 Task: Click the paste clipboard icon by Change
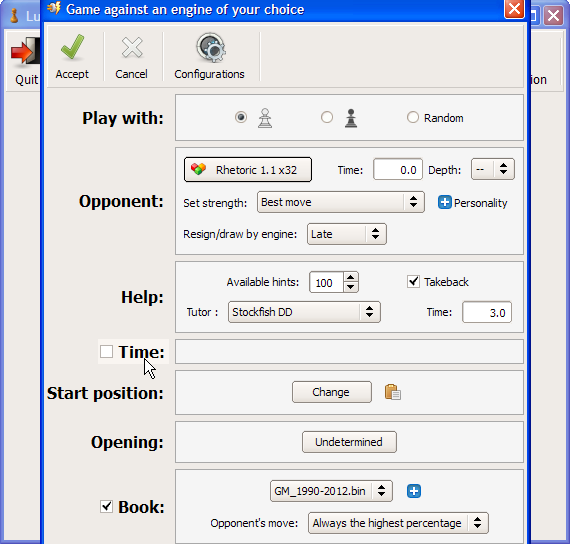[393, 392]
